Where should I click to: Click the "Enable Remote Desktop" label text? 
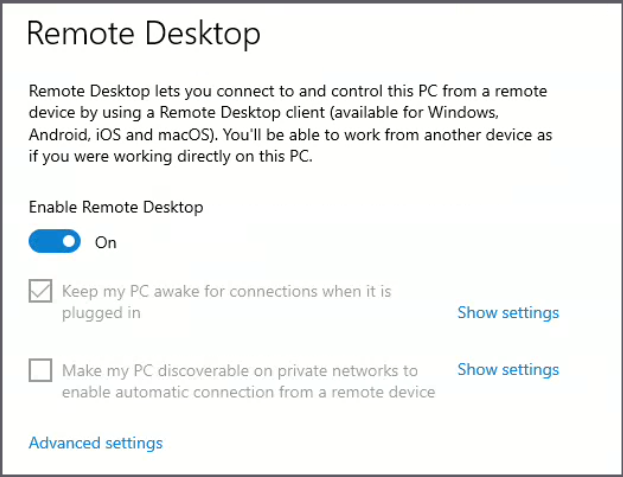116,208
